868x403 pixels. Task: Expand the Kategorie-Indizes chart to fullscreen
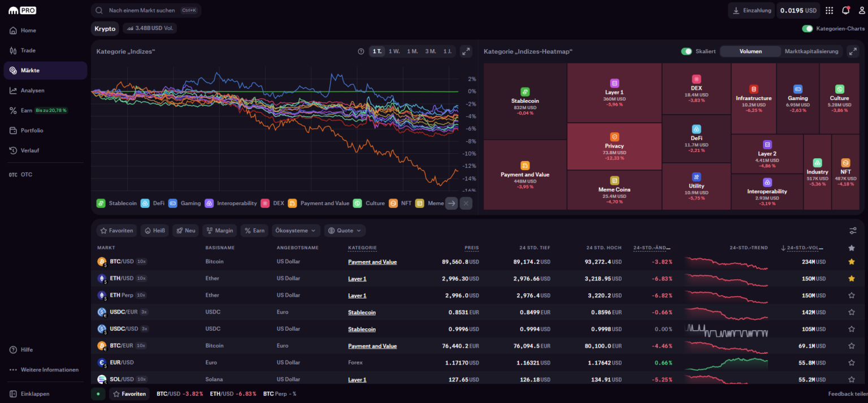[466, 51]
